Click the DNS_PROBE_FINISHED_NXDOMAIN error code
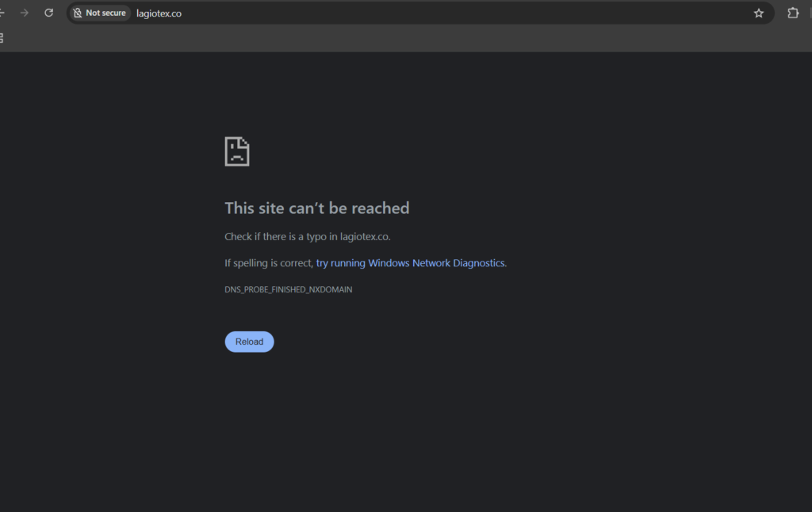Viewport: 812px width, 512px height. point(289,289)
